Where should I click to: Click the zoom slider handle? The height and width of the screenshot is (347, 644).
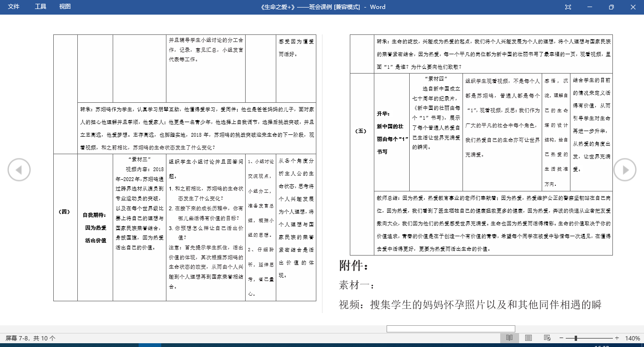tap(576, 338)
